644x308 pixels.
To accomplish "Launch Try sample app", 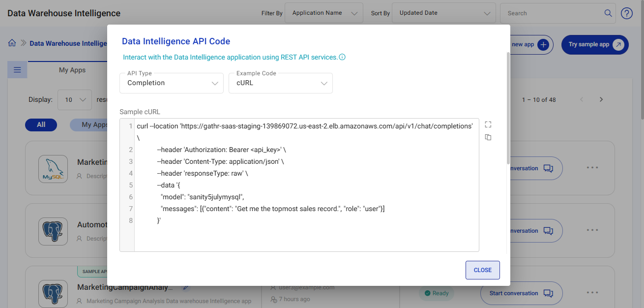I will click(x=595, y=45).
